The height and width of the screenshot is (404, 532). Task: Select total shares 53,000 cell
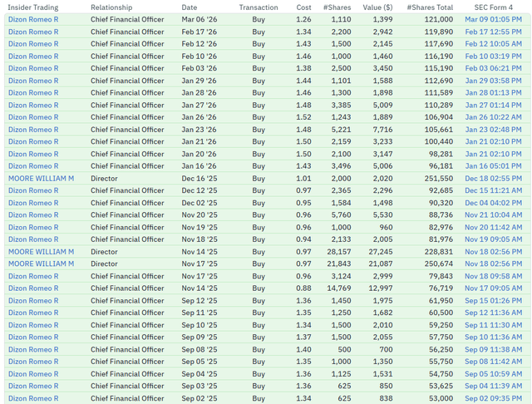(x=441, y=398)
